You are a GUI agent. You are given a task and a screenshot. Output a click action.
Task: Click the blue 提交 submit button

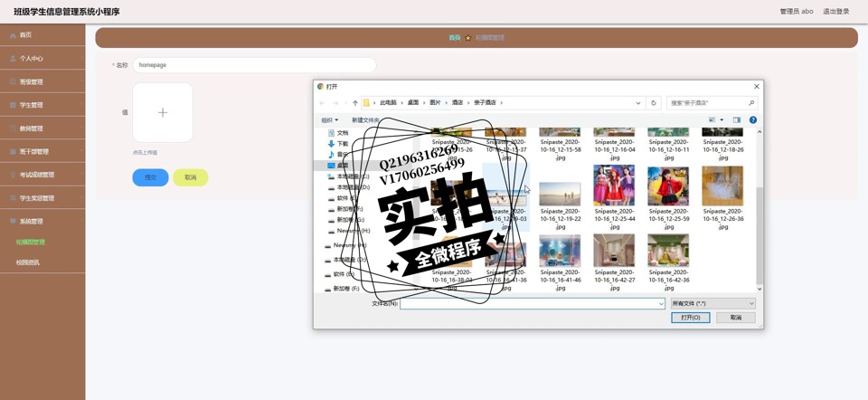click(150, 177)
